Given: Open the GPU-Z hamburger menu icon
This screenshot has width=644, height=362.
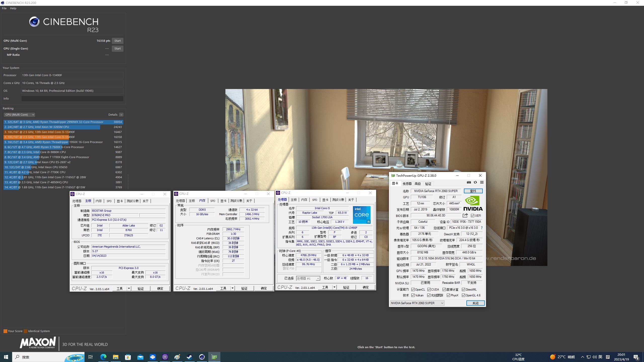Looking at the screenshot, I should (482, 183).
